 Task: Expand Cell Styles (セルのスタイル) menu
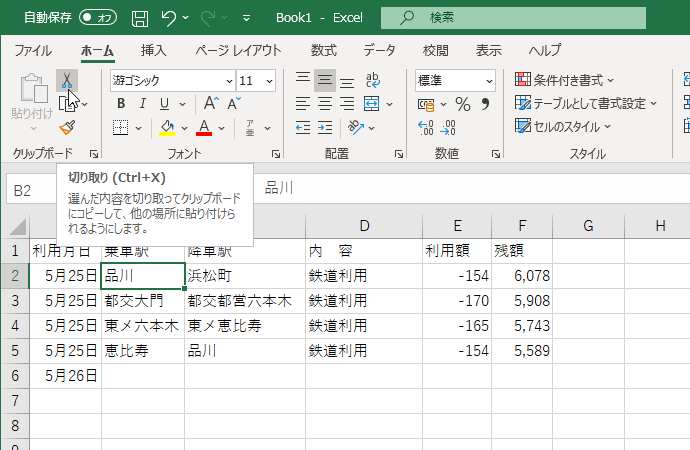click(x=563, y=127)
